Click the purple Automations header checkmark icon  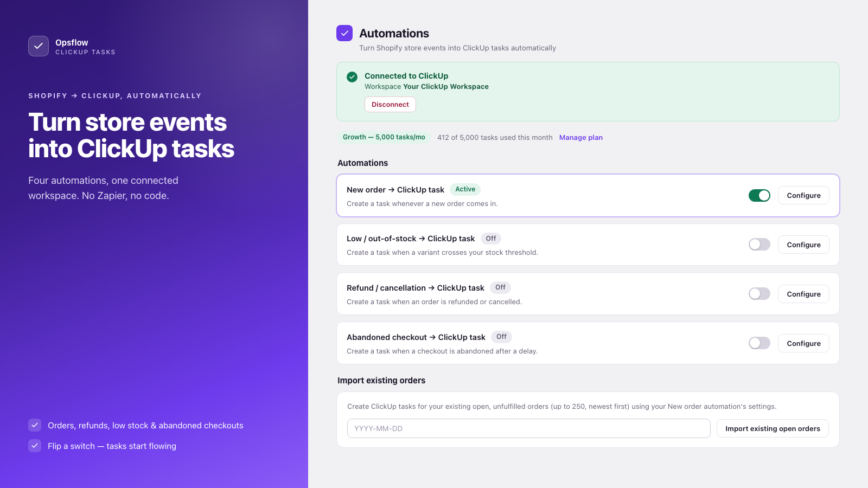click(x=344, y=33)
